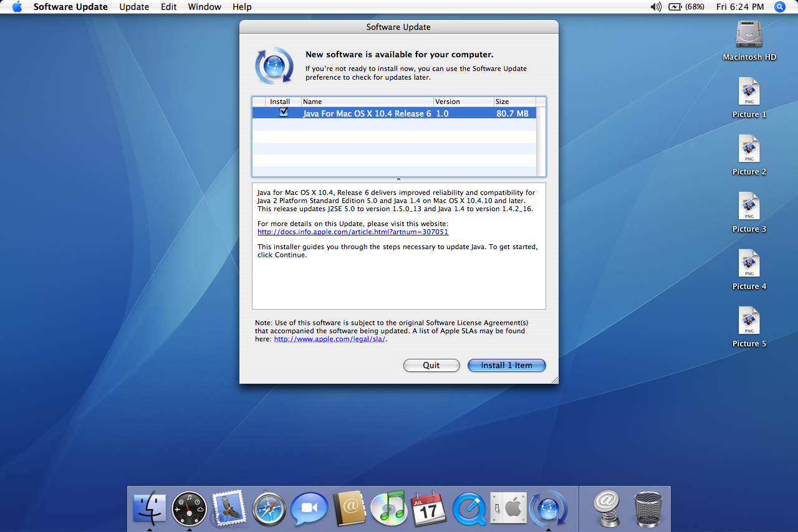Open Mail from the Dock
The width and height of the screenshot is (798, 532).
tap(229, 508)
